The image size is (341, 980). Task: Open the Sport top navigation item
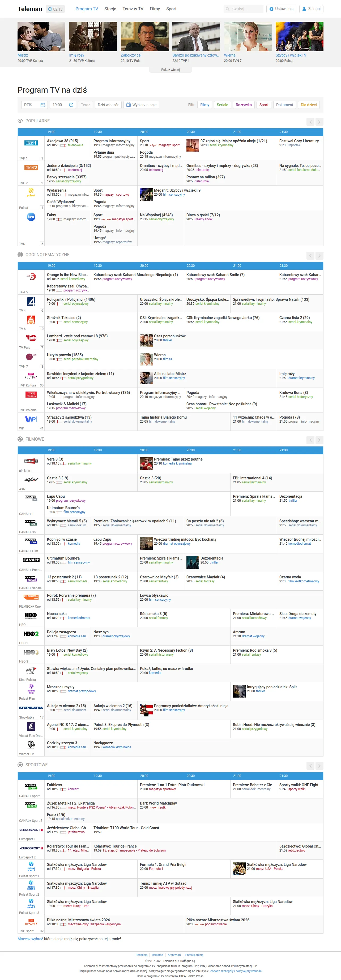[x=171, y=9]
